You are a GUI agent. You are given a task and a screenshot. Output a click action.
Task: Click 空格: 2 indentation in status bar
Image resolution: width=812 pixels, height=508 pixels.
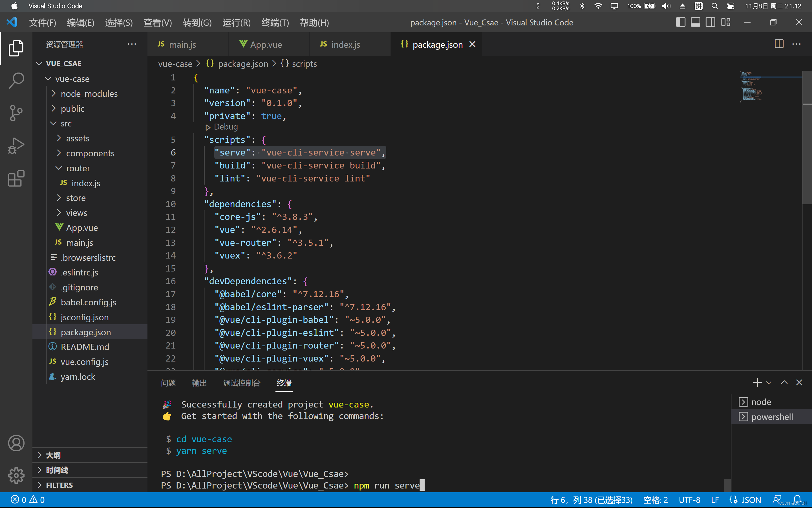click(x=655, y=500)
